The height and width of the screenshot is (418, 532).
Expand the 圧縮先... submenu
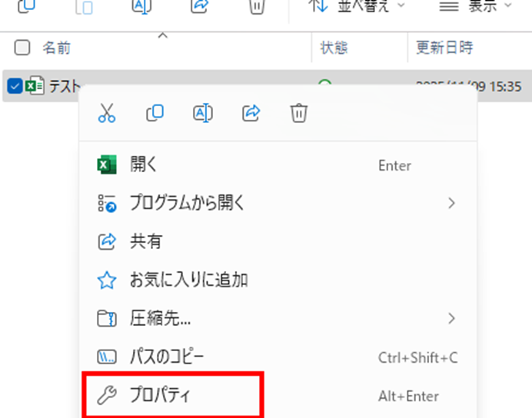[277, 318]
